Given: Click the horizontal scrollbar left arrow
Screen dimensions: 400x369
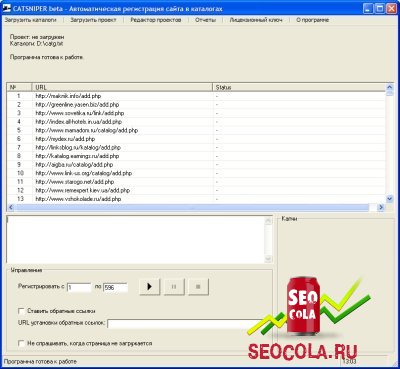Looking at the screenshot, I should point(11,207).
